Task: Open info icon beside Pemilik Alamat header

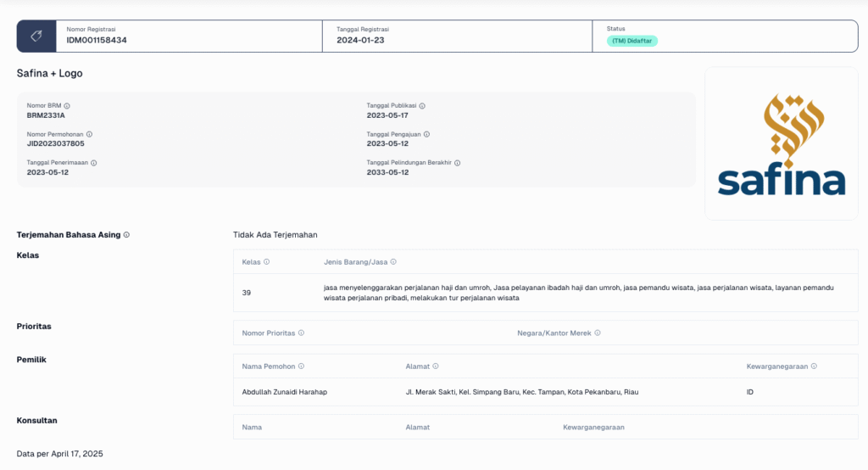Action: (x=436, y=366)
